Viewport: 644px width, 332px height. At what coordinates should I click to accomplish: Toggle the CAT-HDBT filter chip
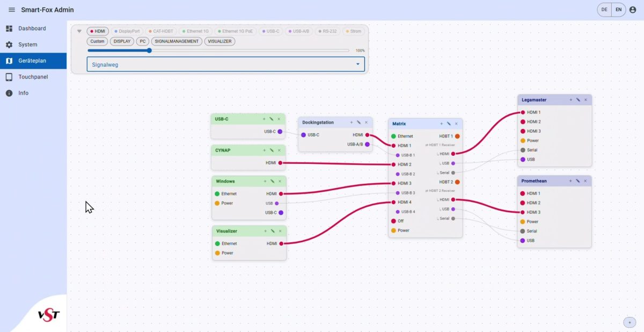pyautogui.click(x=161, y=31)
